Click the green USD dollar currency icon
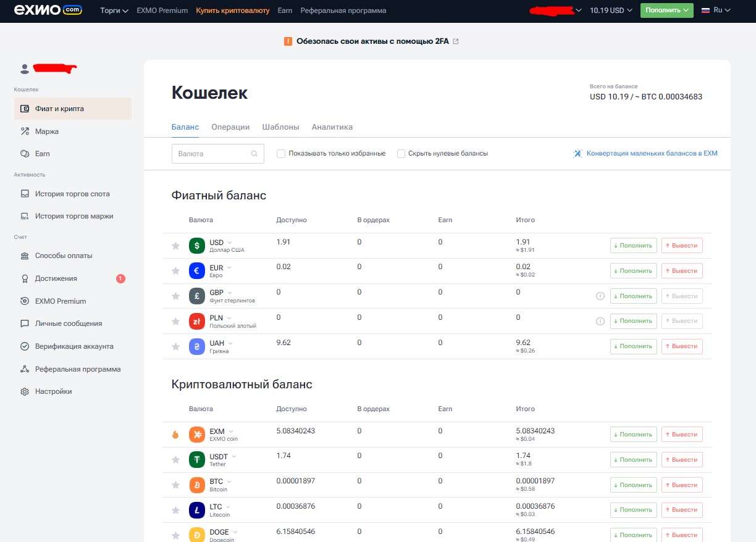756x542 pixels. (197, 246)
